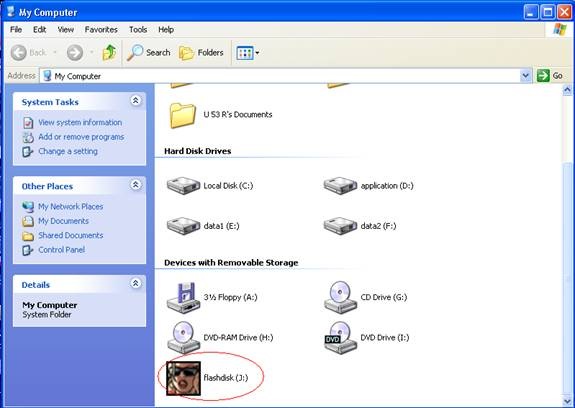Open the View menu
This screenshot has height=408, width=575.
click(66, 30)
